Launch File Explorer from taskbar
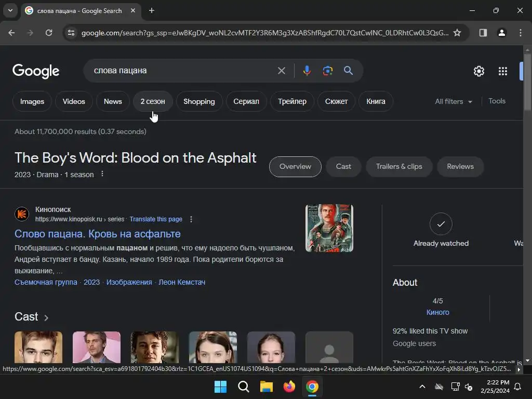 click(x=267, y=387)
